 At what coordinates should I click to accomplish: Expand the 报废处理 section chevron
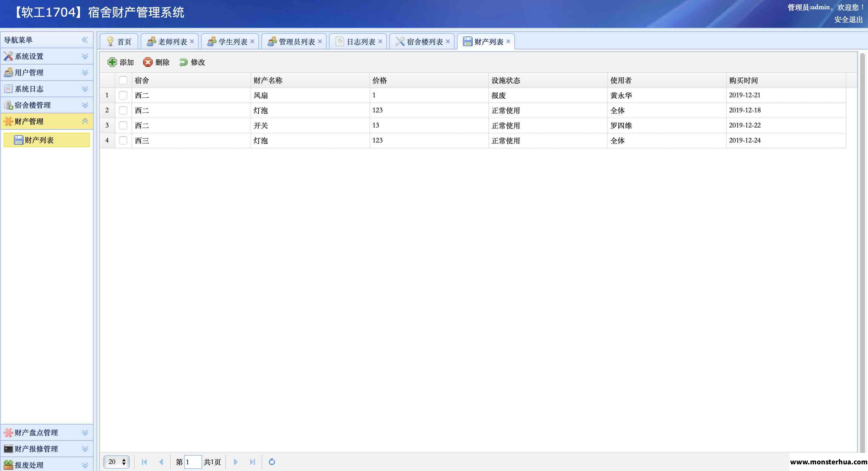click(85, 465)
